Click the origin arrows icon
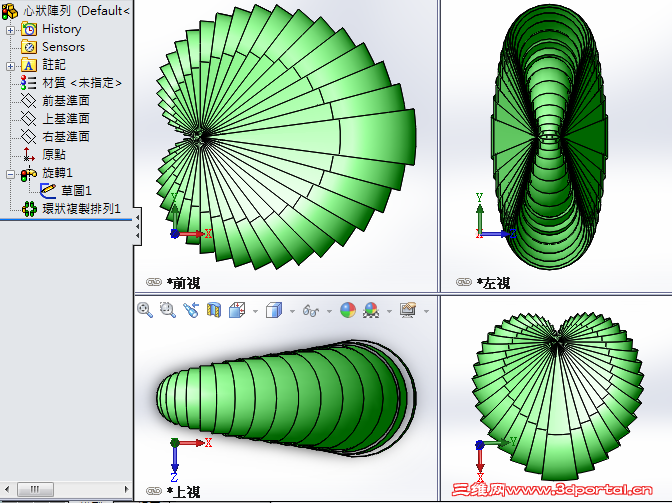 (x=29, y=154)
